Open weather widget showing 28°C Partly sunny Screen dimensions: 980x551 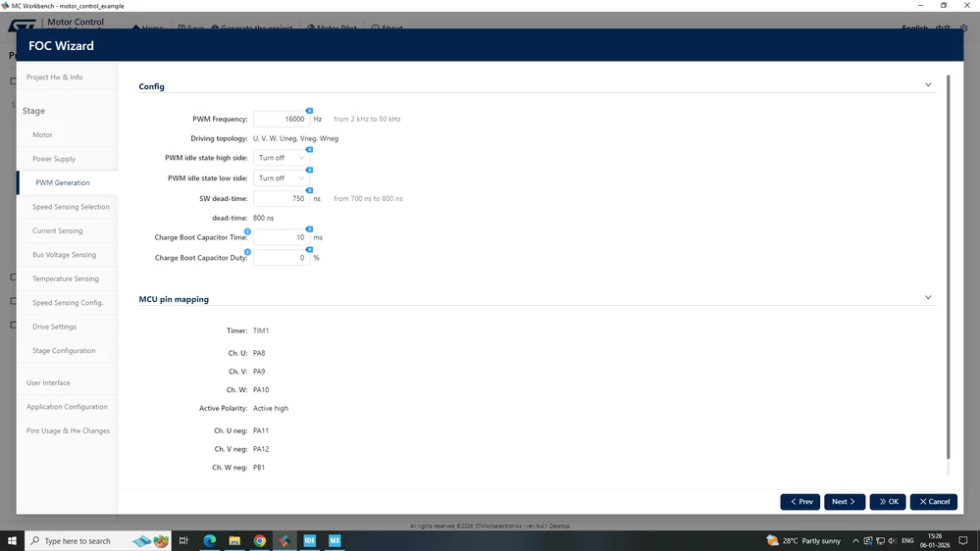pyautogui.click(x=803, y=540)
